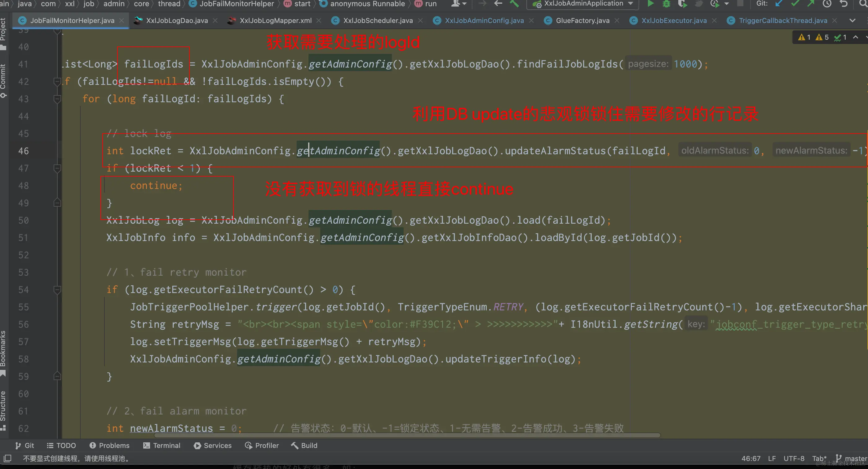The image size is (868, 469).
Task: Click Git Commit green checkmark icon
Action: 795,4
